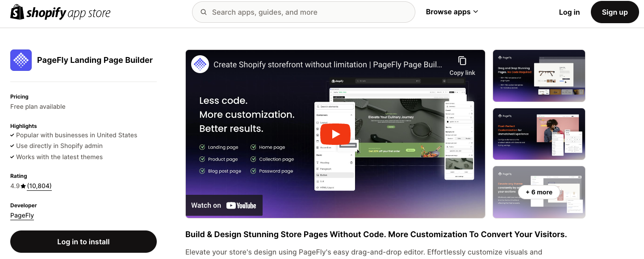The height and width of the screenshot is (259, 644).
Task: Click the star icon next to the 4.9 rating
Action: pos(22,185)
